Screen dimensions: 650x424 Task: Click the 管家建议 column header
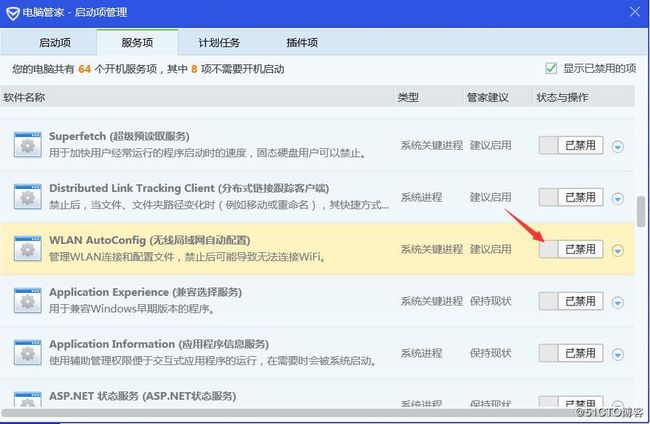point(488,97)
